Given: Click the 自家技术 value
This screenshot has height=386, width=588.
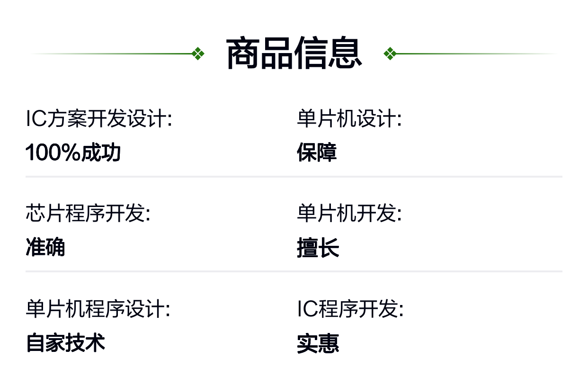Looking at the screenshot, I should click(x=65, y=343).
